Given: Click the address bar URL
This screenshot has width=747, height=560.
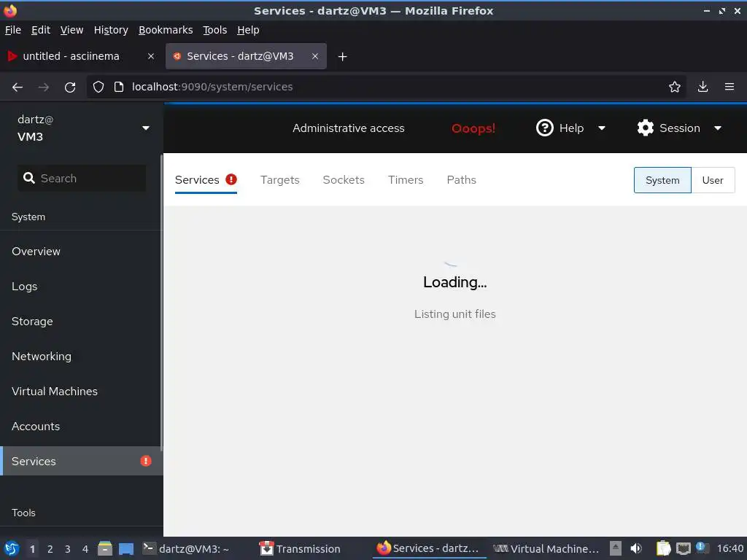Looking at the screenshot, I should click(212, 87).
